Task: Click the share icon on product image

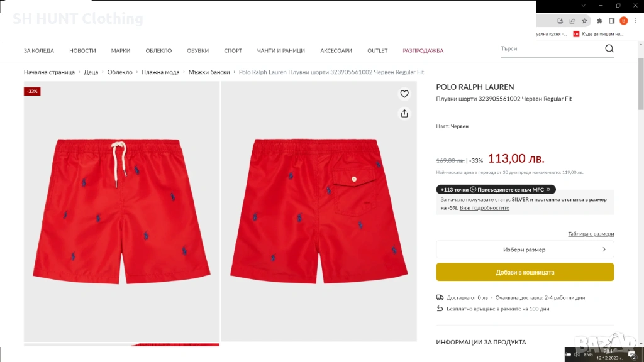Action: tap(404, 114)
